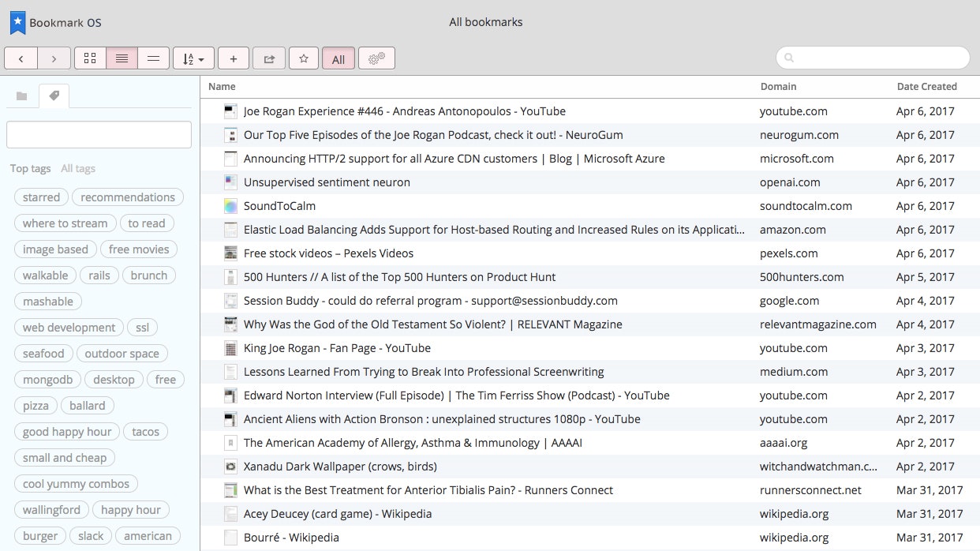The width and height of the screenshot is (980, 551).
Task: Select the All tags tab
Action: coord(78,168)
